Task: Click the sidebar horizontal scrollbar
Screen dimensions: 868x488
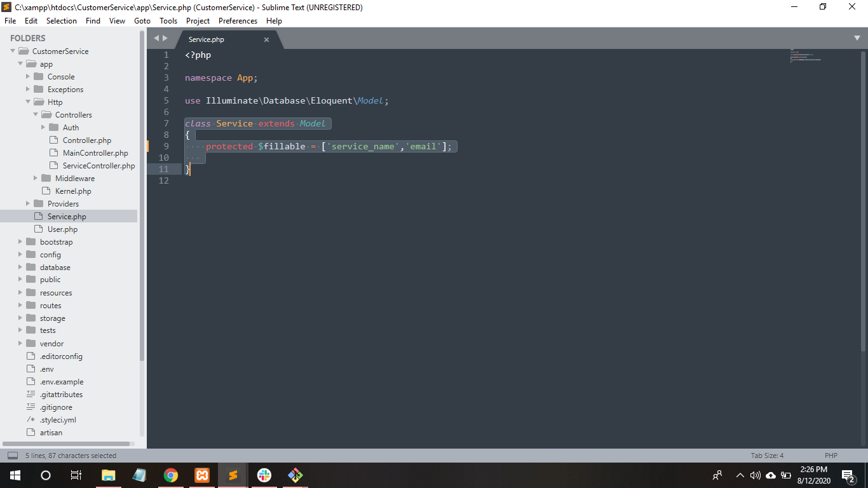Action: click(66, 444)
